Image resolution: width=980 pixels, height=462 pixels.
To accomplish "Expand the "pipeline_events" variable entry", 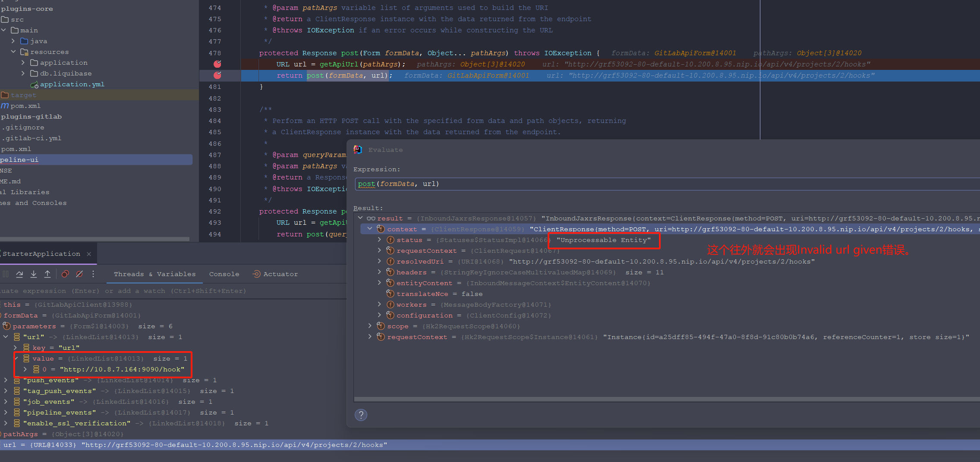I will 6,412.
